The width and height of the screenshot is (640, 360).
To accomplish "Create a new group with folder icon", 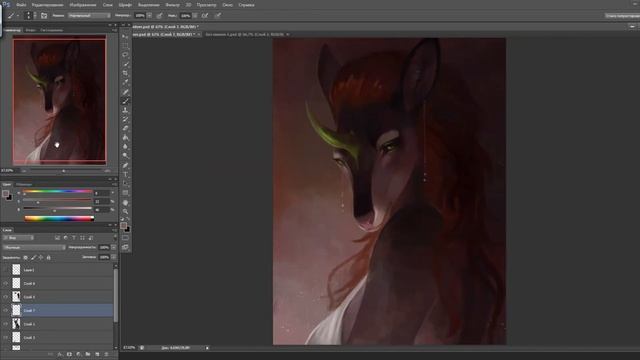I will pos(88,354).
